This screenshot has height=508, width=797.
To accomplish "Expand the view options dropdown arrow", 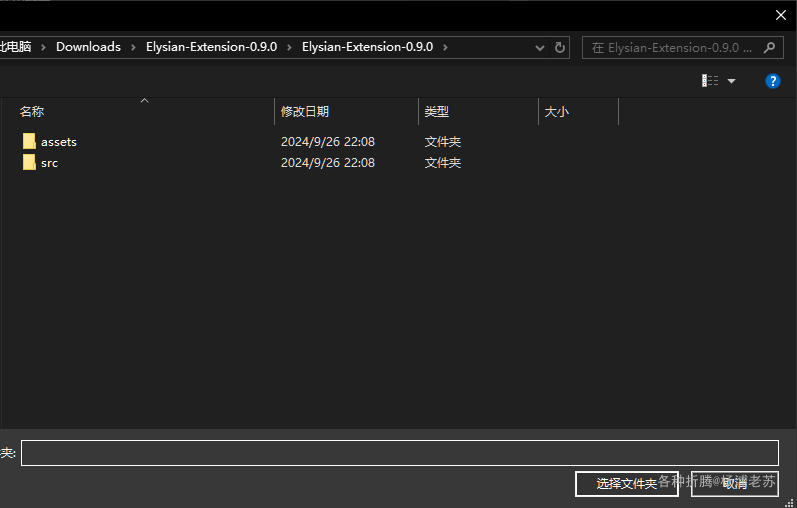I will click(x=731, y=81).
